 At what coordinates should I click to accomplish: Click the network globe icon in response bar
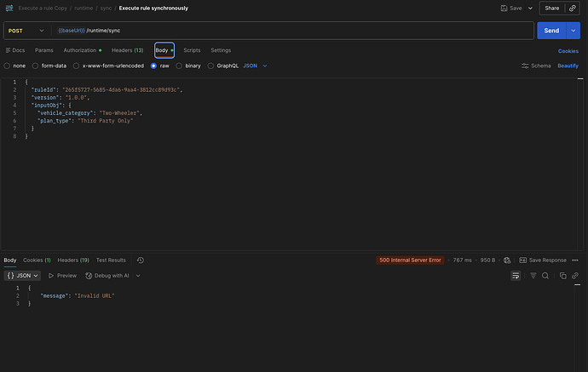click(507, 260)
